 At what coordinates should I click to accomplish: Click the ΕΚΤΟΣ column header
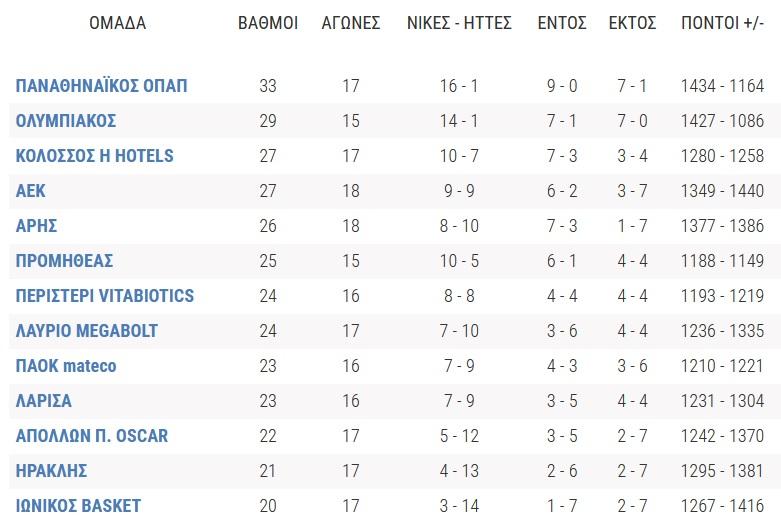click(633, 23)
